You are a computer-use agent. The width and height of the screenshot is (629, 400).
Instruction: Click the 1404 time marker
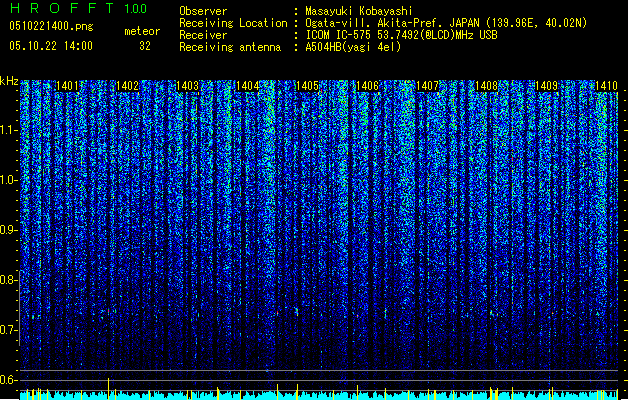[x=248, y=86]
